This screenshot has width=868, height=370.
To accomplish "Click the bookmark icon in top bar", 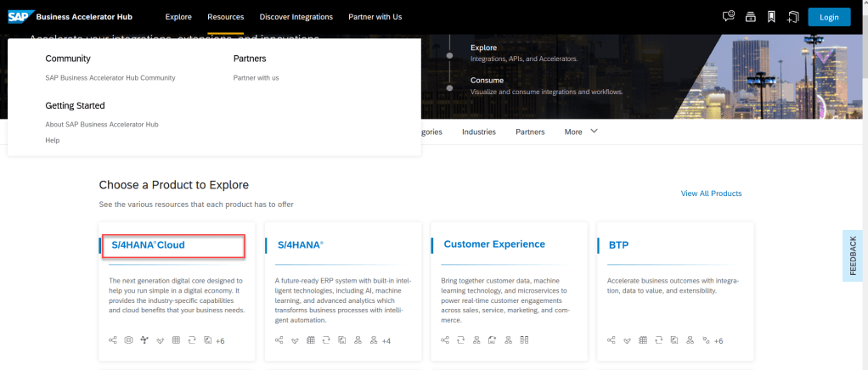I will [x=771, y=17].
